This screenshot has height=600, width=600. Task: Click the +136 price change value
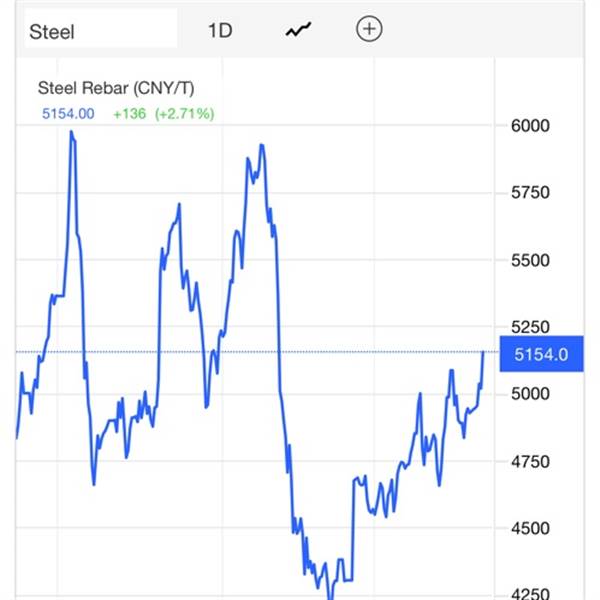pos(129,113)
